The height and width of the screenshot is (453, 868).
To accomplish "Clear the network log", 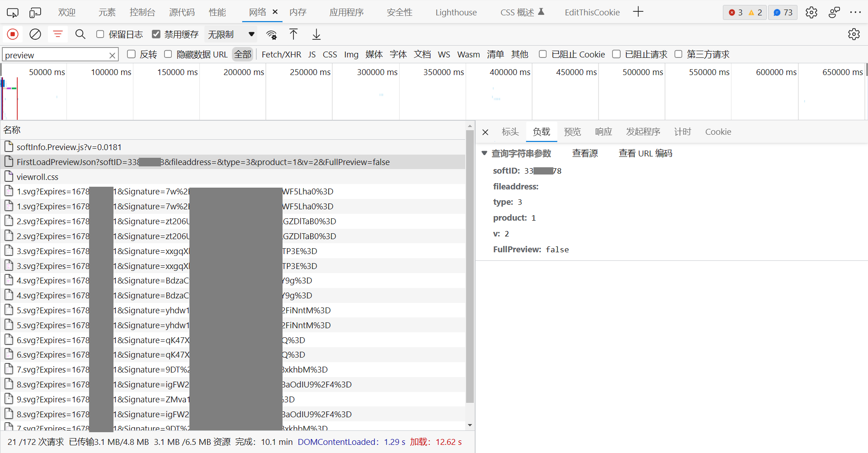I will (35, 34).
